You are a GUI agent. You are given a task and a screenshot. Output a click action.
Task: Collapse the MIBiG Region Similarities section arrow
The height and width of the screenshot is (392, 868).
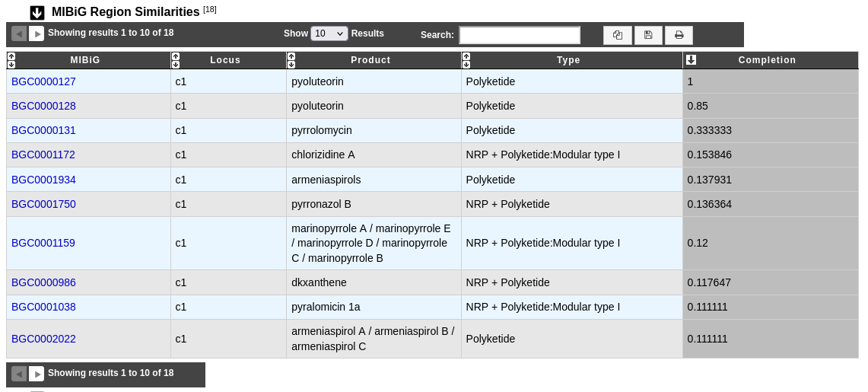pyautogui.click(x=37, y=12)
